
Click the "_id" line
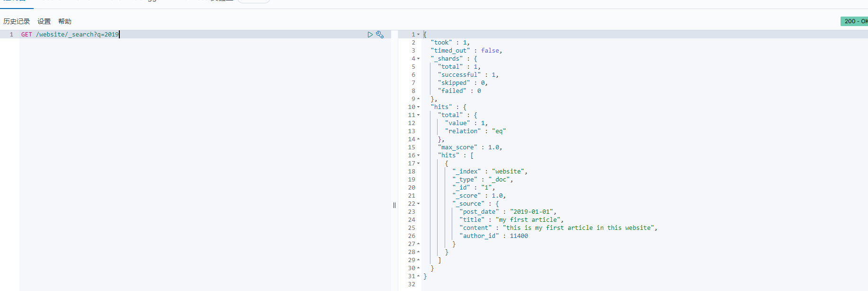[x=474, y=188]
